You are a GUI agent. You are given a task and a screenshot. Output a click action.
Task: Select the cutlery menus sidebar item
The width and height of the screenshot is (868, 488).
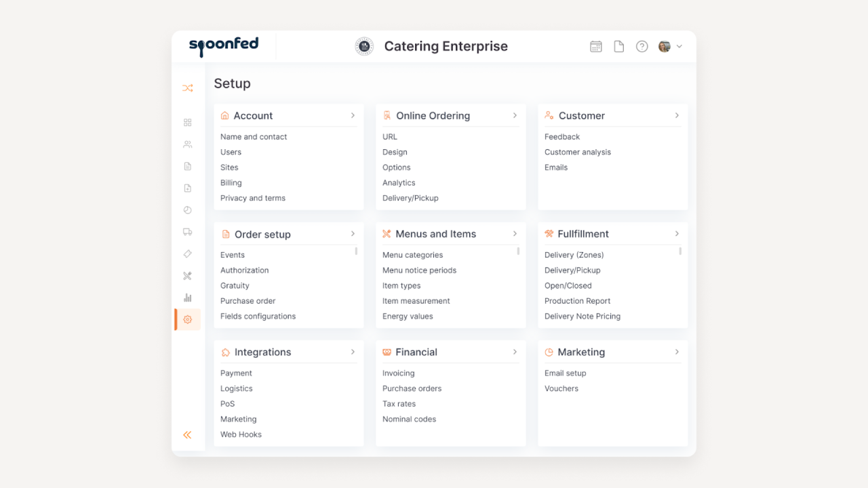188,276
